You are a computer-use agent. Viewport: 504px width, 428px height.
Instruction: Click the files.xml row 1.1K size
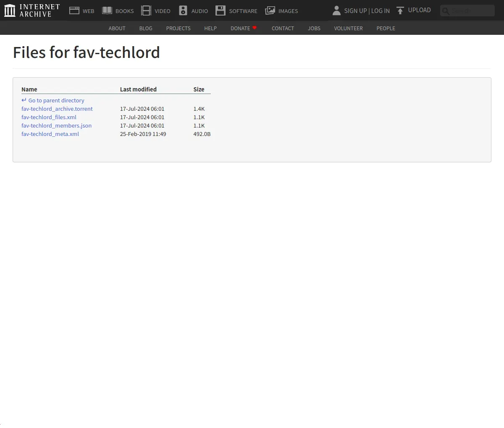coord(199,117)
